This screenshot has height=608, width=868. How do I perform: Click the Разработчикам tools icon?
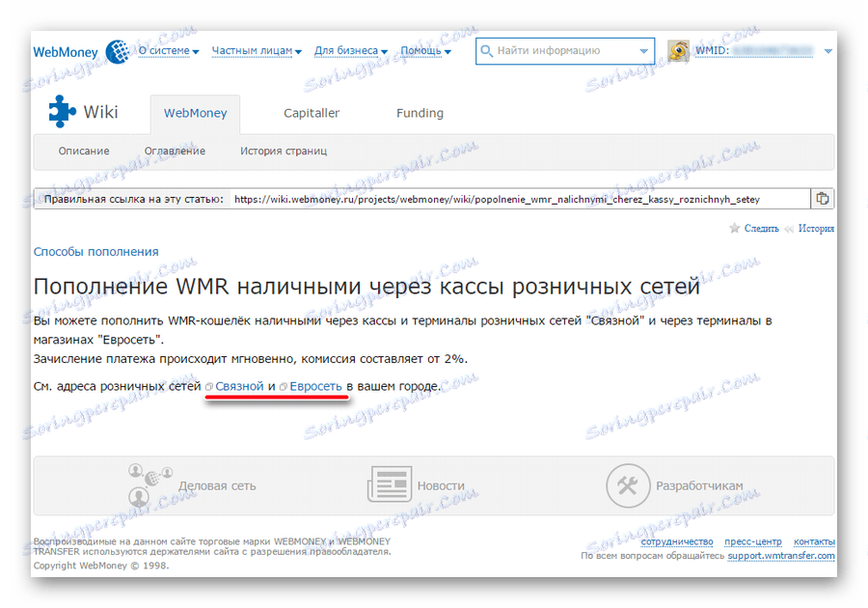click(x=628, y=485)
